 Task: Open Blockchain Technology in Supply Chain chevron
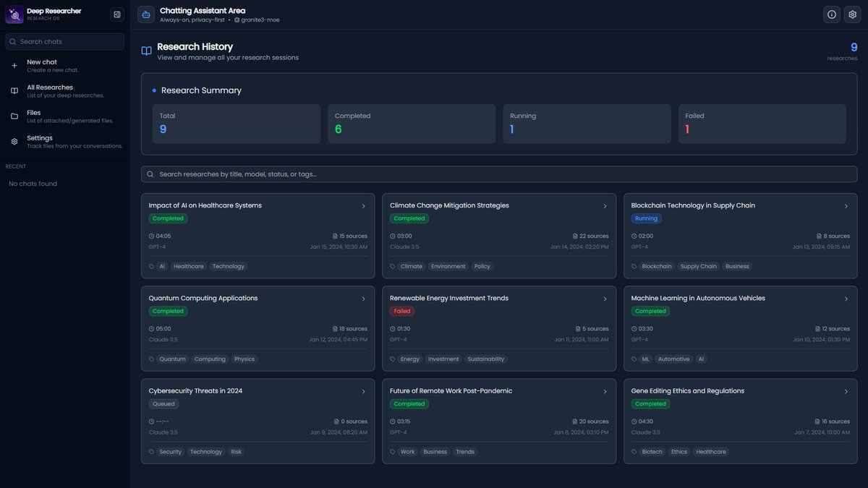[x=846, y=206]
